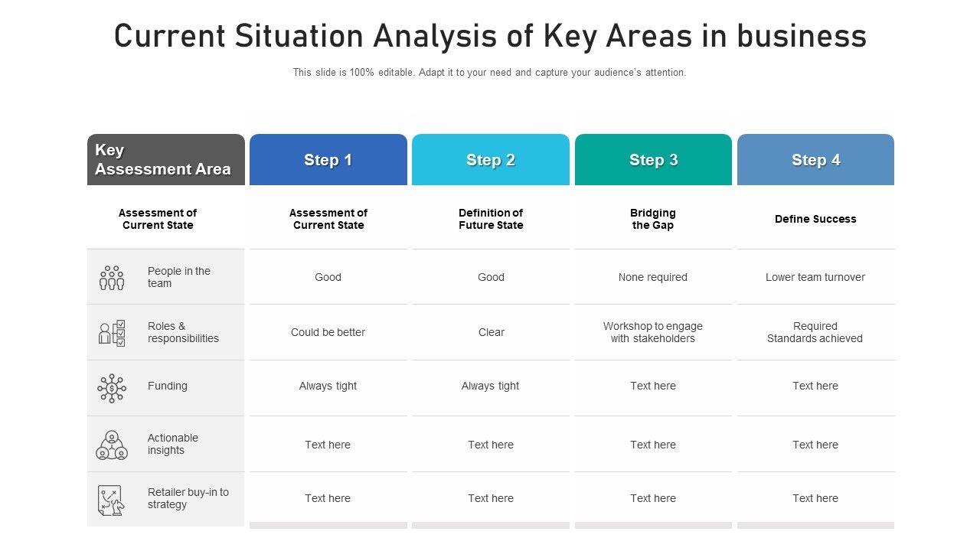This screenshot has height=551, width=980.
Task: Click the People in the team icon
Action: [x=112, y=278]
